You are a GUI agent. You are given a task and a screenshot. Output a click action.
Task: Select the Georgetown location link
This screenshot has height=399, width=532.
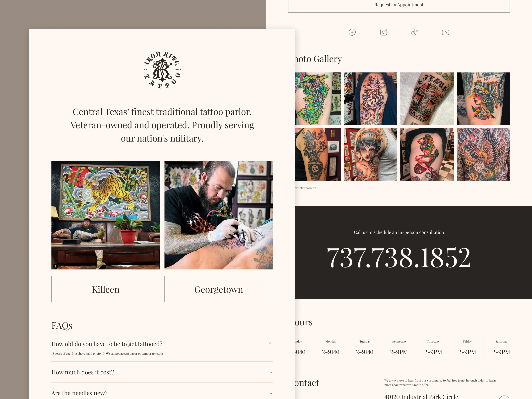pyautogui.click(x=219, y=289)
